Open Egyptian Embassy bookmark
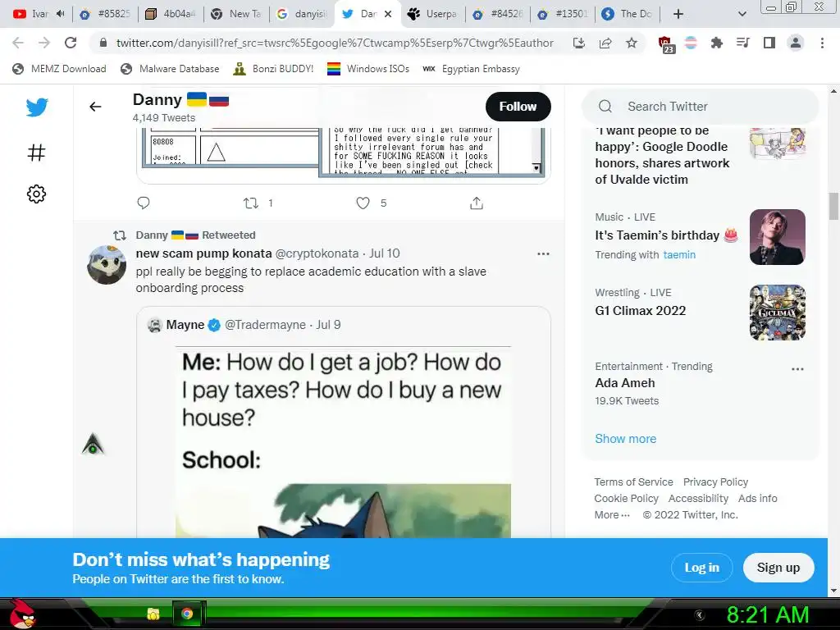840x630 pixels. [x=471, y=69]
